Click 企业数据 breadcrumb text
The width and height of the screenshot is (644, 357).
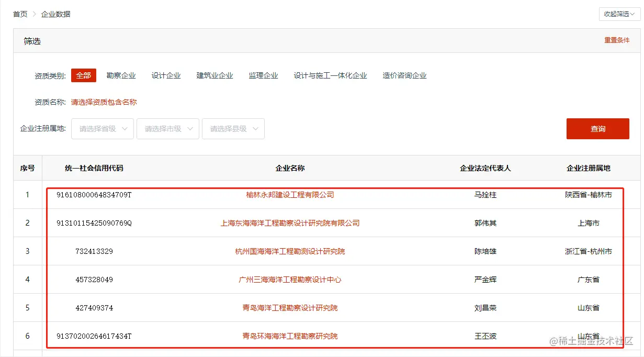tap(56, 14)
